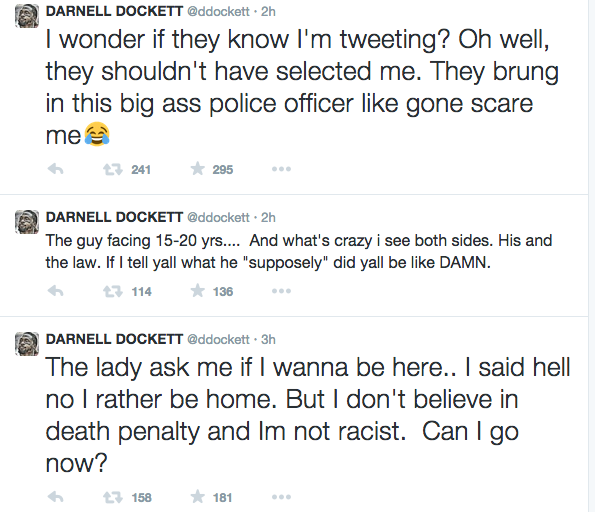Open avatar on the 3h-old tweet

[27, 344]
